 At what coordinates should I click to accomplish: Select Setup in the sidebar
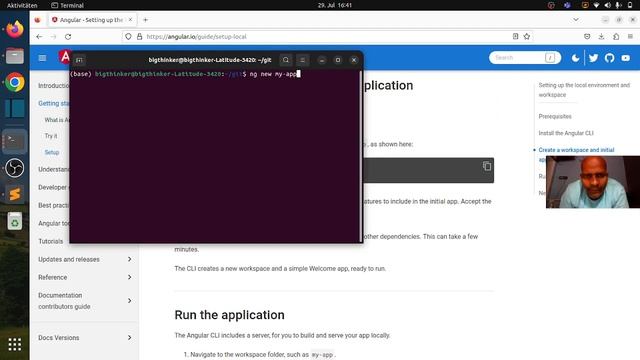point(52,152)
